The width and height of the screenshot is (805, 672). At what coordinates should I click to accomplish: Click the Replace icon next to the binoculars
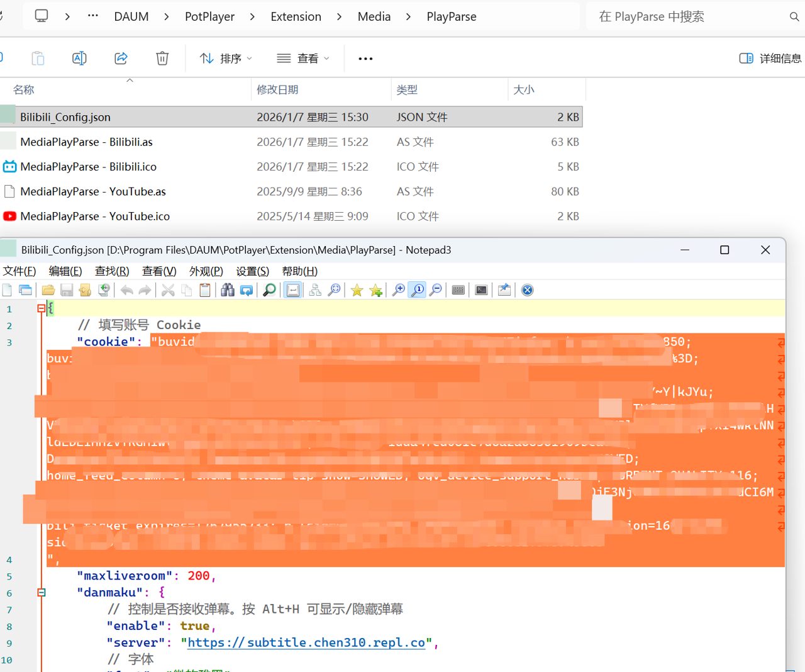click(247, 290)
